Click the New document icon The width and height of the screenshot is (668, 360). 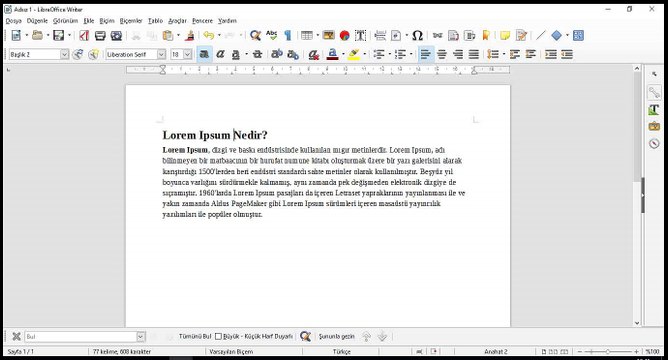pyautogui.click(x=16, y=35)
